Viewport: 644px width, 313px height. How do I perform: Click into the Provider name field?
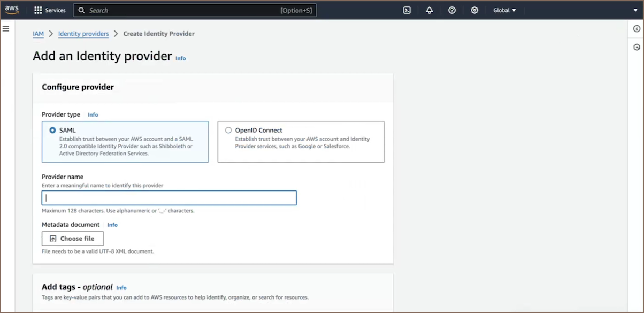click(x=169, y=198)
